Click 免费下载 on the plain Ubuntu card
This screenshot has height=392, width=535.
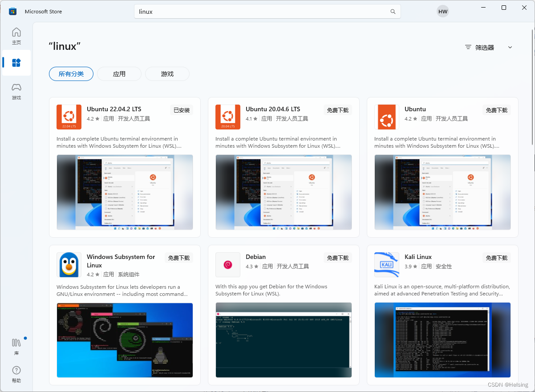pyautogui.click(x=497, y=110)
